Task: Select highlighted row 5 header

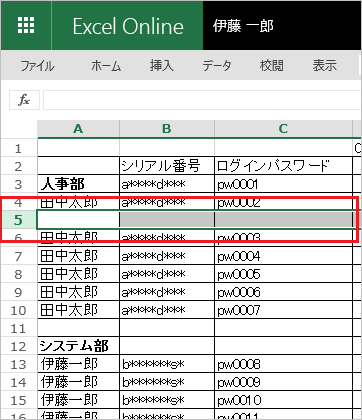Action: (x=18, y=220)
